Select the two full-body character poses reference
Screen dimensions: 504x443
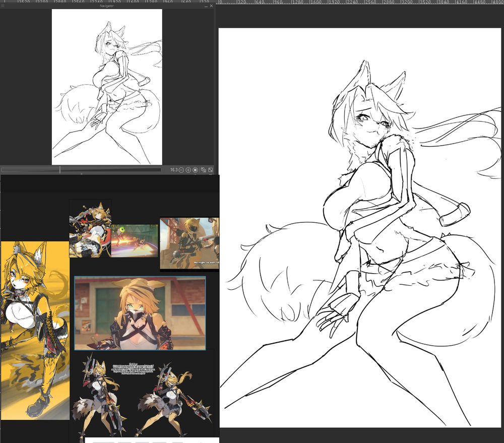point(142,394)
